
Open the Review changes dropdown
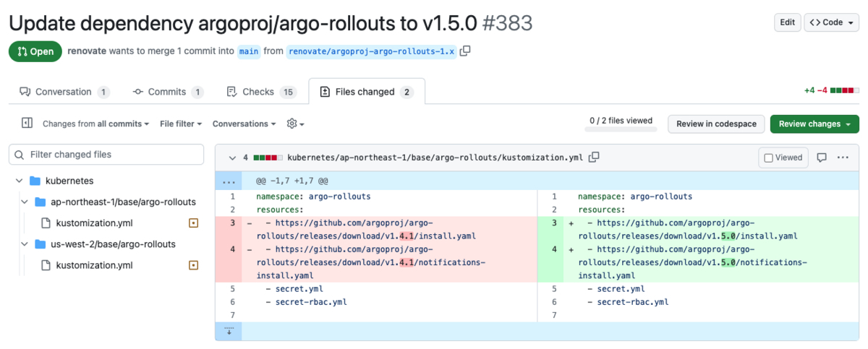tap(814, 124)
